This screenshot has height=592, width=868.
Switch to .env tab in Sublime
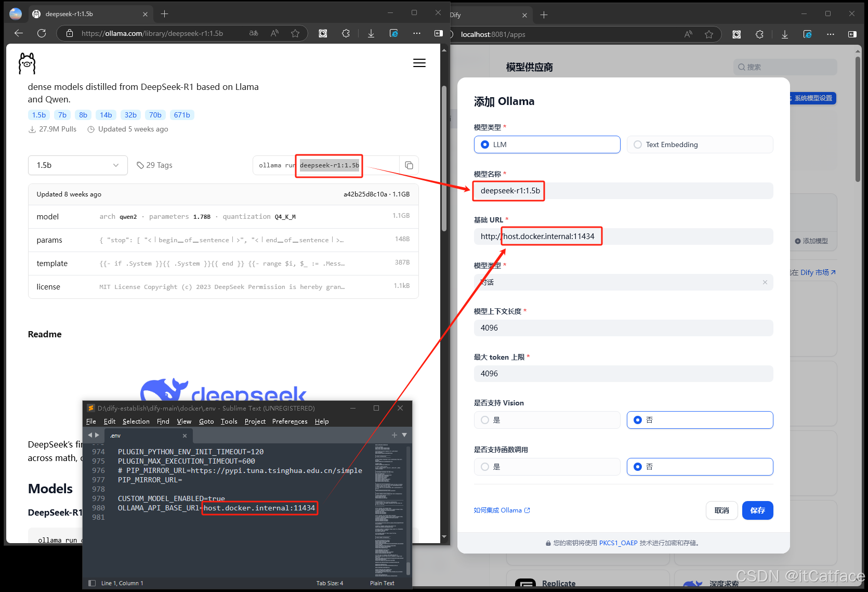(x=148, y=436)
